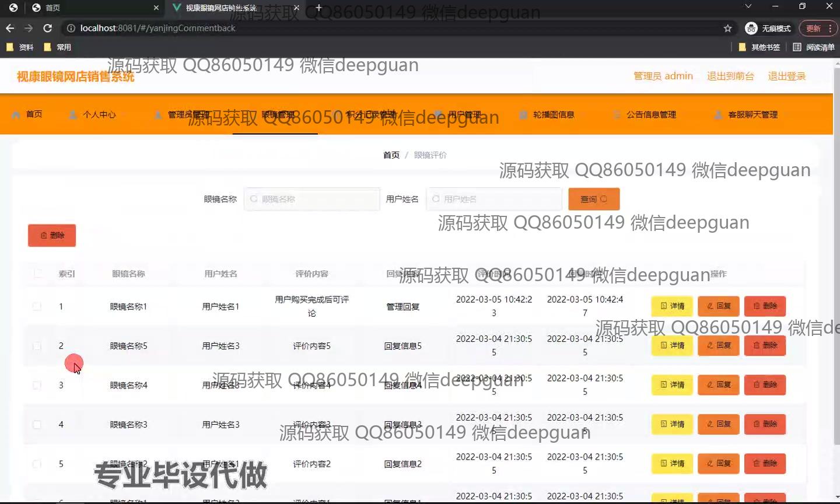Open the 阅读清单 reading list icon
This screenshot has height=504, width=840.
click(x=797, y=47)
